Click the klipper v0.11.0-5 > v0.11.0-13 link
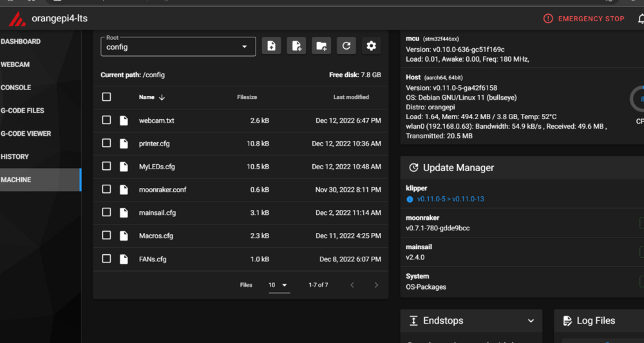 coord(451,199)
